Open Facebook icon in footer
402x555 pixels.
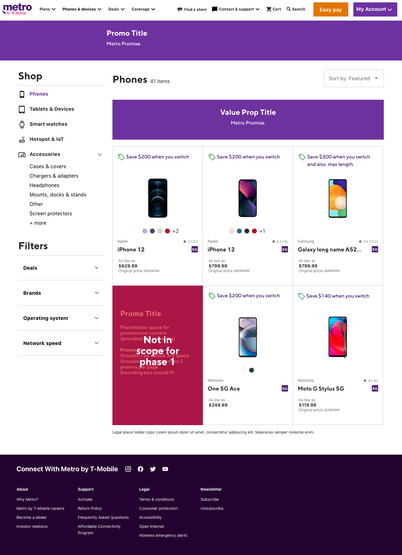(140, 469)
